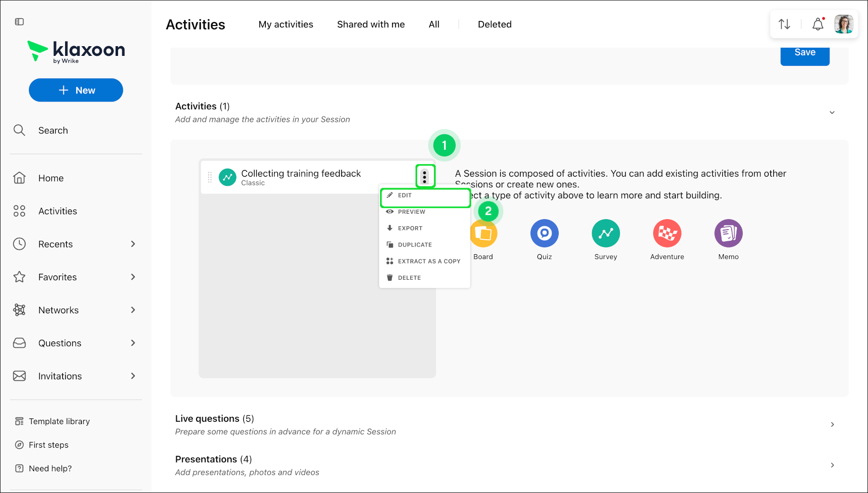
Task: Open the notifications bell
Action: click(x=818, y=24)
